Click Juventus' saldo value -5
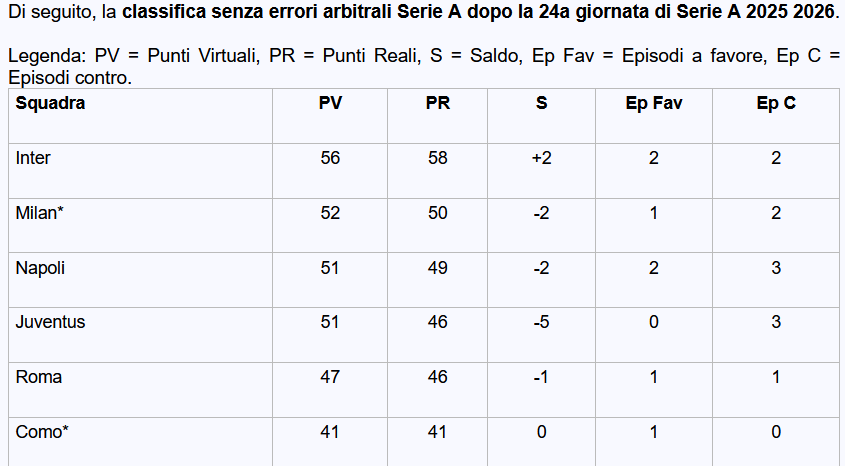The height and width of the screenshot is (466, 845). pos(542,322)
